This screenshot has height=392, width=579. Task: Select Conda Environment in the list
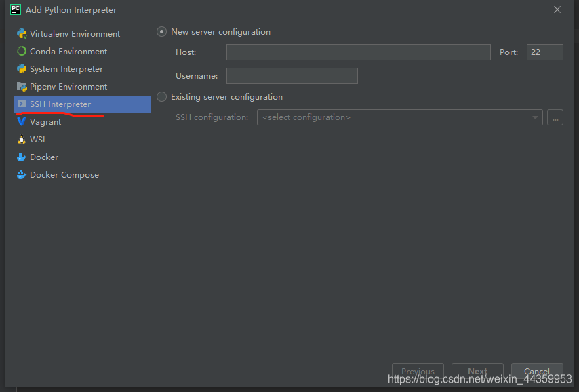(82, 52)
